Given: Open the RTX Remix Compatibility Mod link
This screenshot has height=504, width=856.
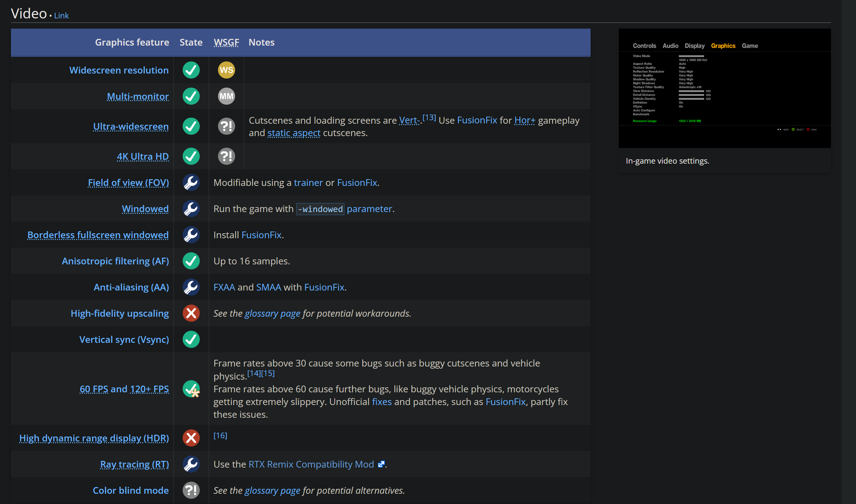Looking at the screenshot, I should coord(311,464).
